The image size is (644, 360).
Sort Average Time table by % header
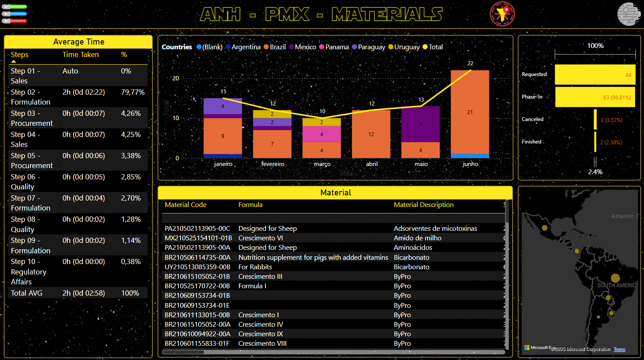(124, 54)
